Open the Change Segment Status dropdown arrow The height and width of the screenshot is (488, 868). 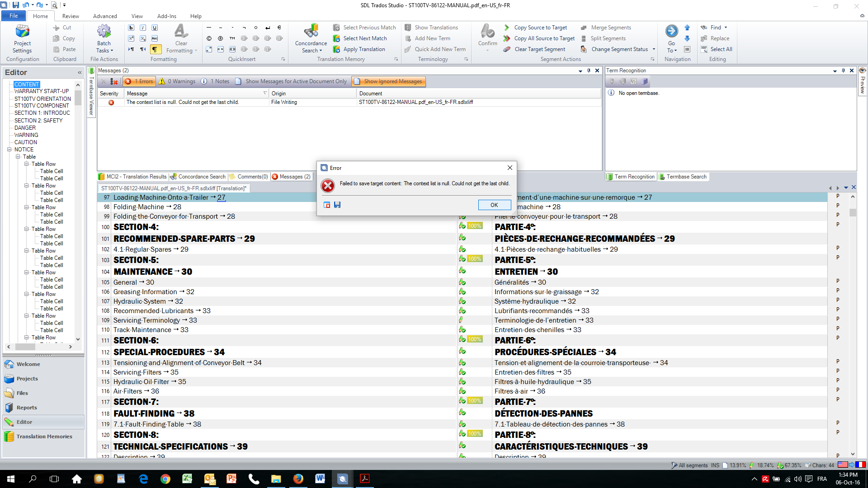coord(654,49)
